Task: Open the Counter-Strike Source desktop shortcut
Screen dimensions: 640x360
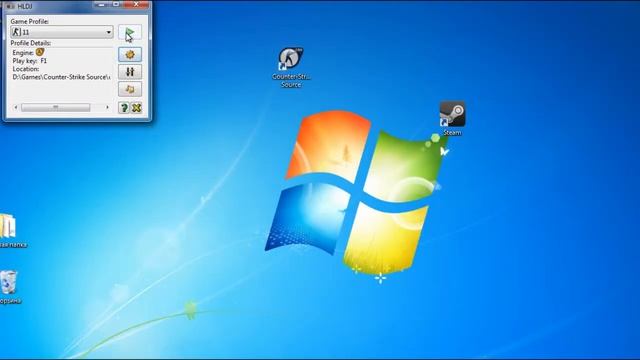Action: click(x=291, y=67)
